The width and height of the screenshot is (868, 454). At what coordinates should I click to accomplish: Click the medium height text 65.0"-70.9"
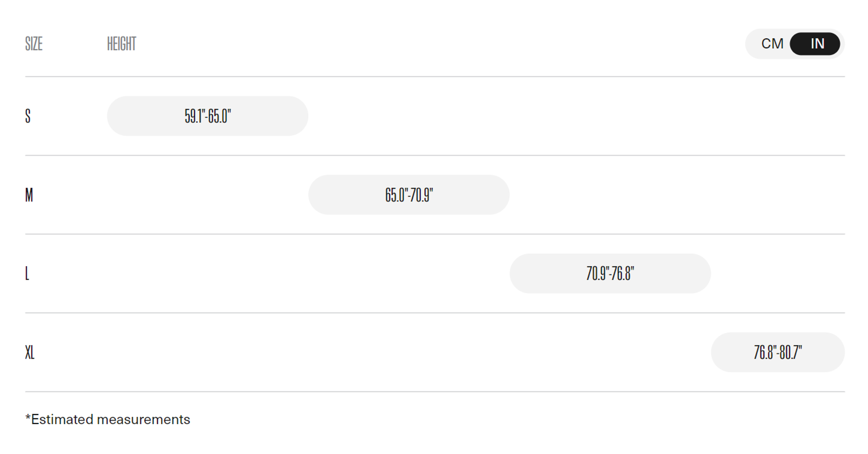point(409,195)
